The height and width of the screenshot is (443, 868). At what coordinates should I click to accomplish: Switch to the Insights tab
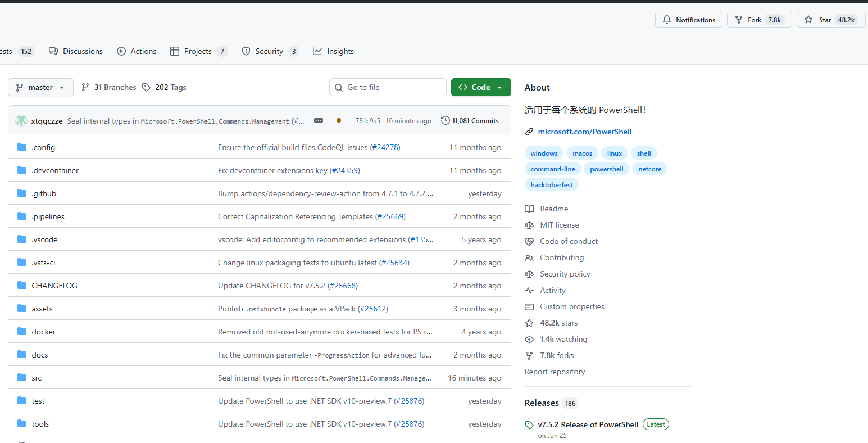pyautogui.click(x=334, y=51)
